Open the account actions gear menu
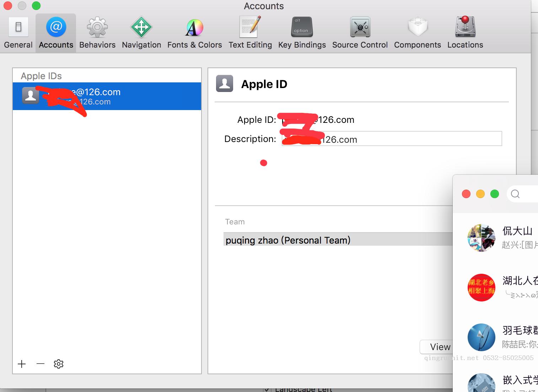 (59, 364)
